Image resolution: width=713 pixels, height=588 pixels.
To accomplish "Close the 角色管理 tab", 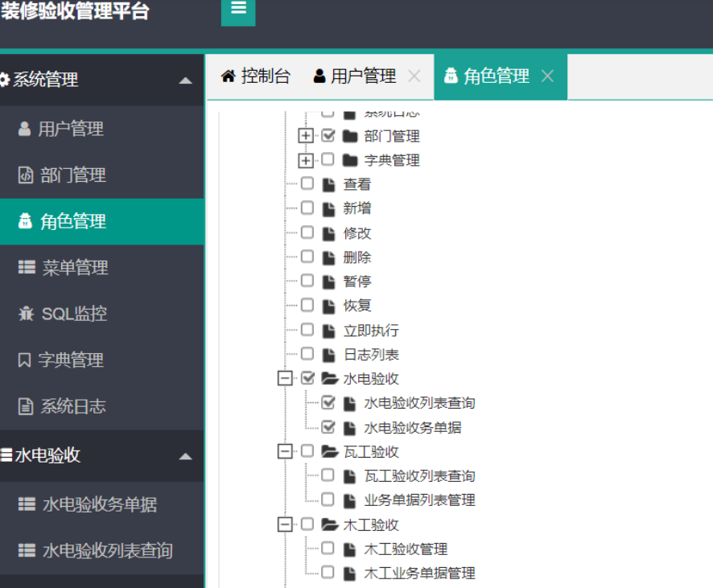I will pyautogui.click(x=547, y=76).
